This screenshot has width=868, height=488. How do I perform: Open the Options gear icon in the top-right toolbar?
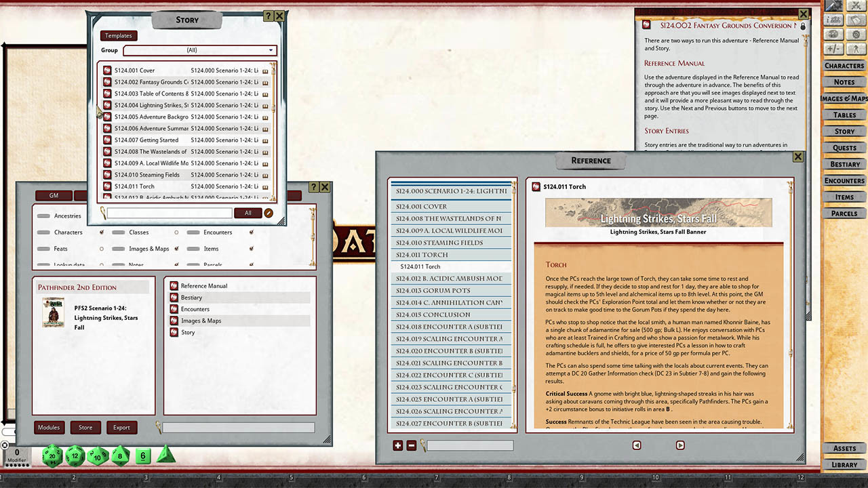click(856, 34)
